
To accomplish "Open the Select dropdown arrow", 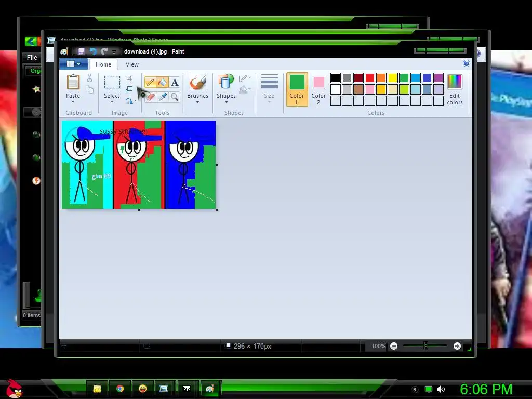I will [112, 102].
